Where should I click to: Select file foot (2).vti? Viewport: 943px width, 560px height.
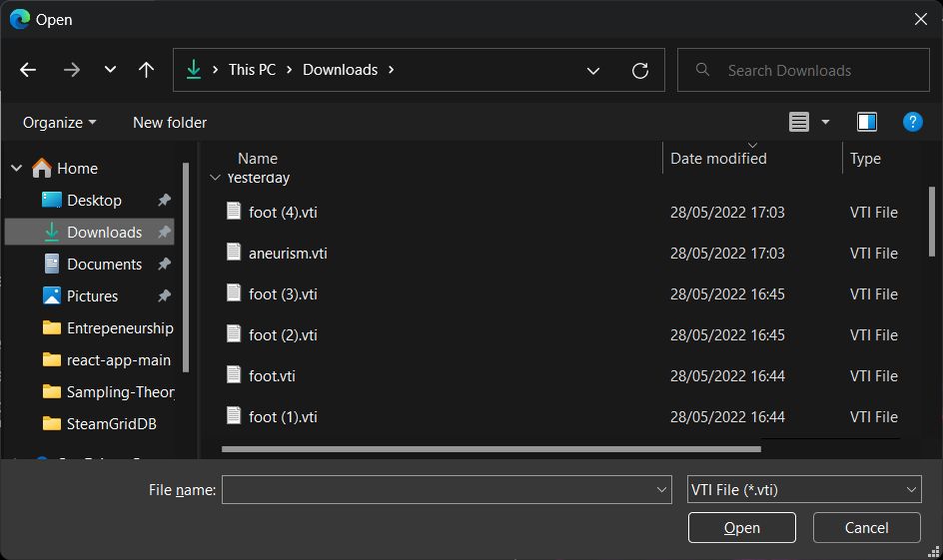tap(283, 334)
